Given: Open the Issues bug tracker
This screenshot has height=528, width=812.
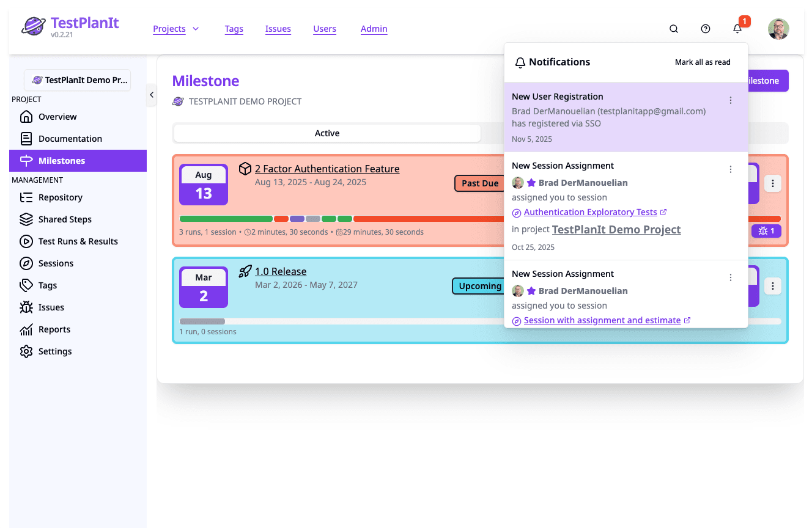Looking at the screenshot, I should (53, 307).
